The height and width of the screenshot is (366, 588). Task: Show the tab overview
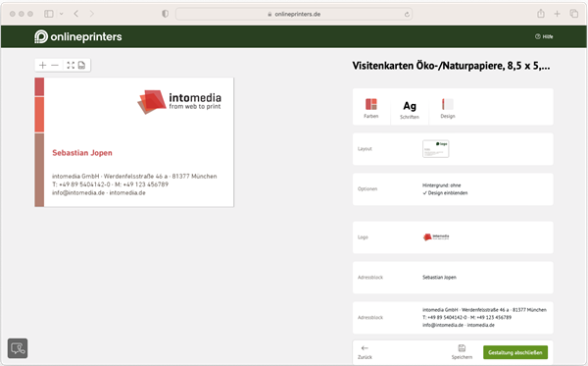point(573,14)
